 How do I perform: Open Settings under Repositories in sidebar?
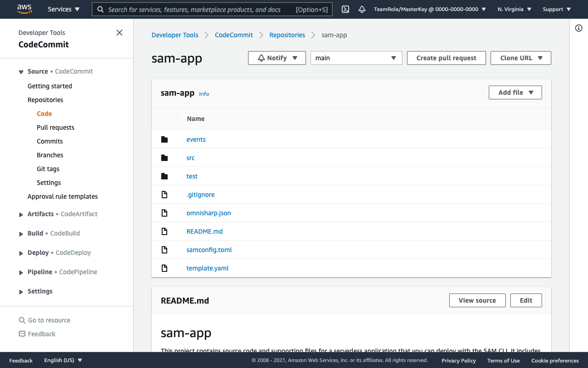click(49, 183)
